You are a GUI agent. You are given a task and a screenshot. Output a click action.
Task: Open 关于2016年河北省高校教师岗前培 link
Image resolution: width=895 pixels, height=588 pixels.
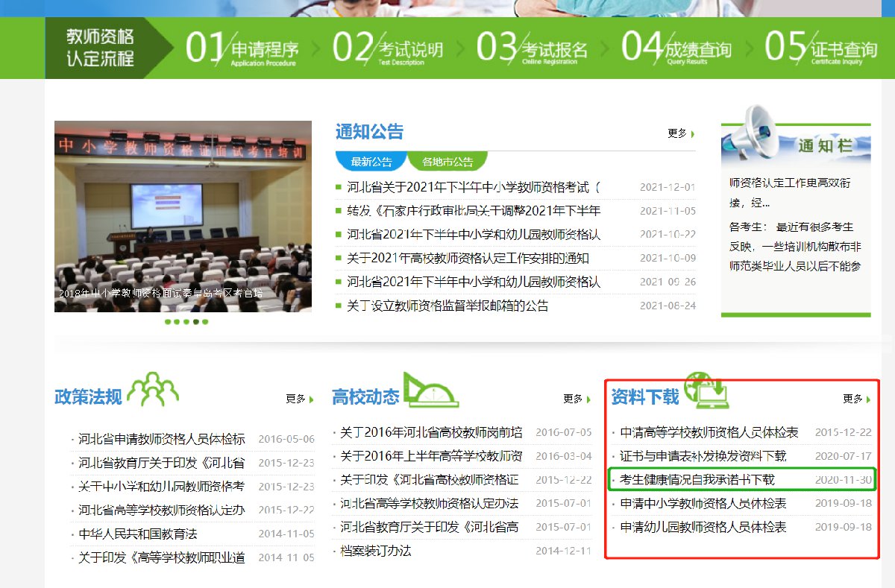431,432
